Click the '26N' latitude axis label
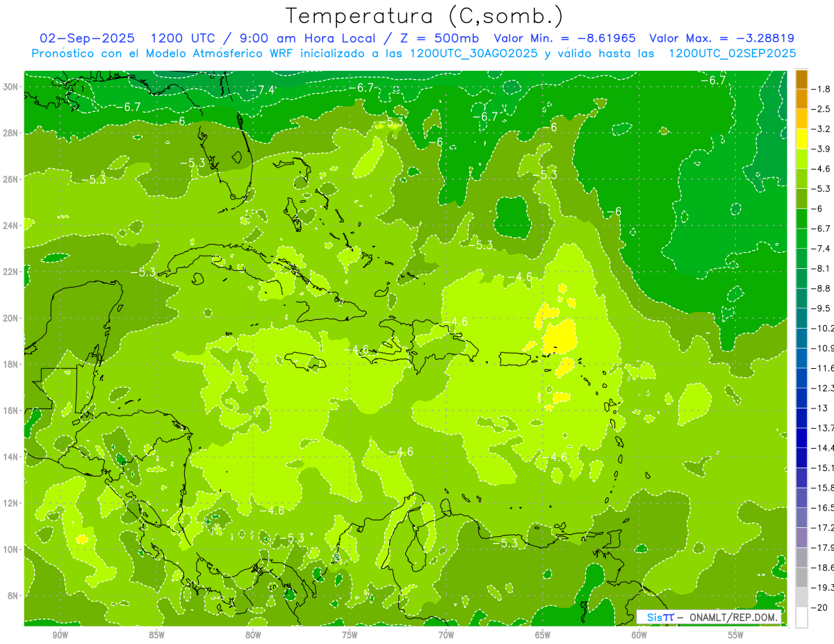The width and height of the screenshot is (834, 644). click(12, 179)
